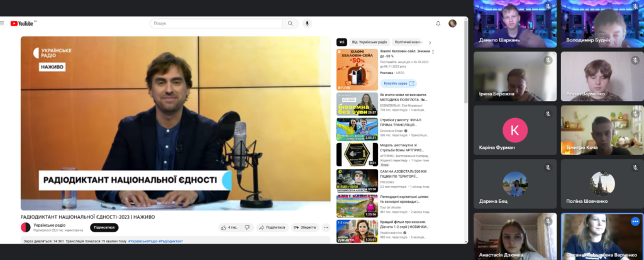Open 'Українське радіо' channel name link
The image size is (644, 260).
(x=49, y=225)
